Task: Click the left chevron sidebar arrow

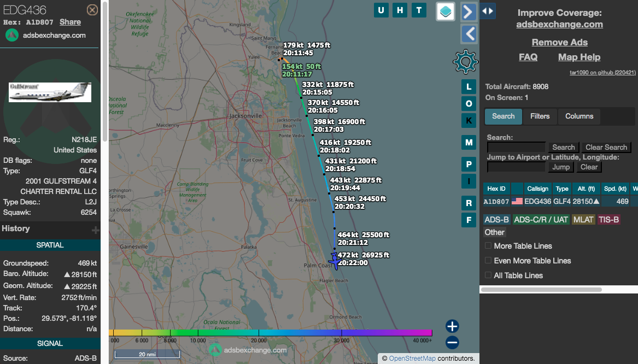Action: click(469, 33)
